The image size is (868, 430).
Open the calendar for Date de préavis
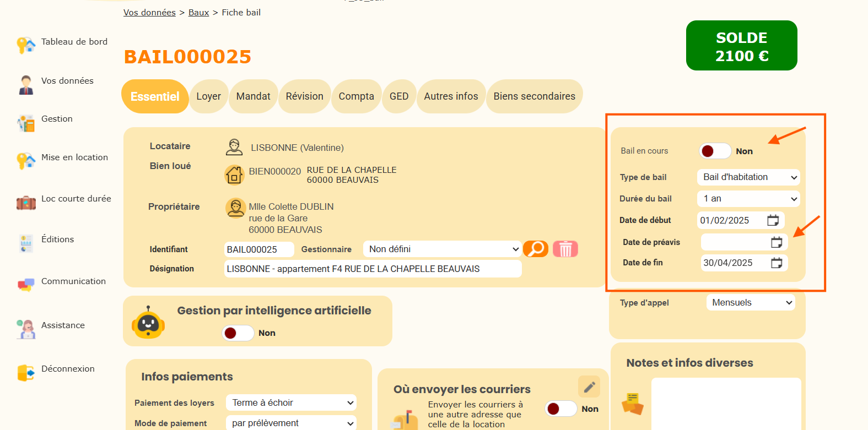(x=776, y=242)
